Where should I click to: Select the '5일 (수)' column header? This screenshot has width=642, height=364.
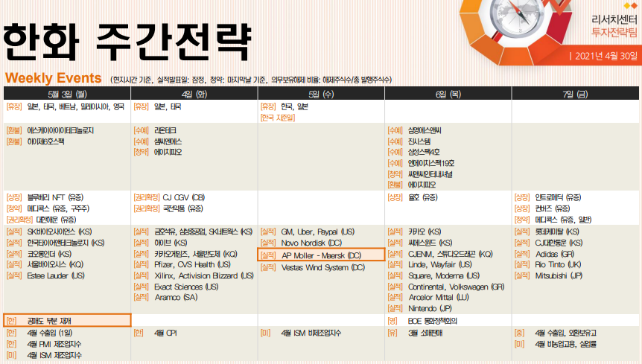click(322, 94)
